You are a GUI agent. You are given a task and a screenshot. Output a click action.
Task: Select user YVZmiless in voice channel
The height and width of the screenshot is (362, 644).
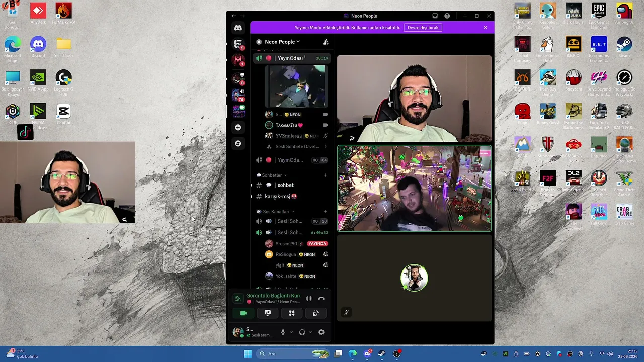tap(296, 136)
